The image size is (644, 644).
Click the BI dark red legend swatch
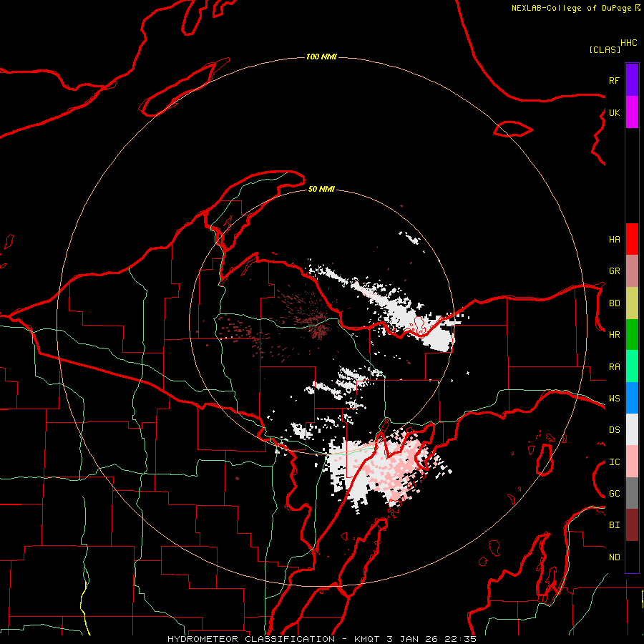[632, 525]
